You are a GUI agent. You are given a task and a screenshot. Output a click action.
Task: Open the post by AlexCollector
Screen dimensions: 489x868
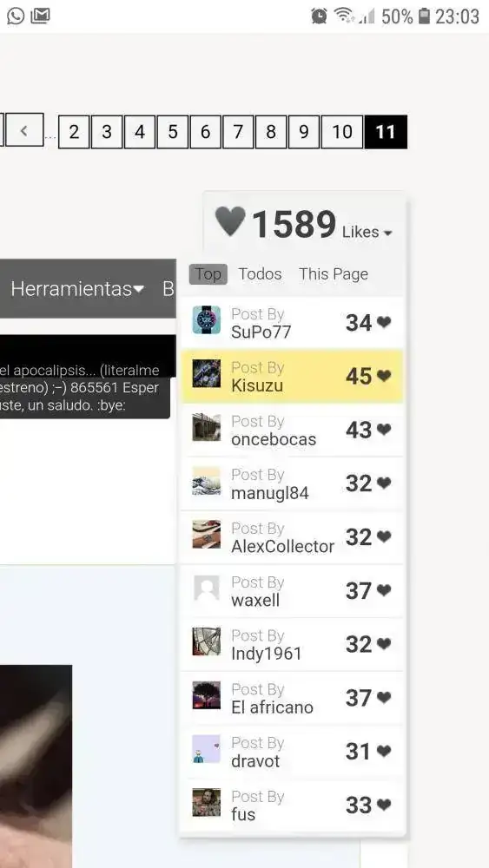[292, 537]
